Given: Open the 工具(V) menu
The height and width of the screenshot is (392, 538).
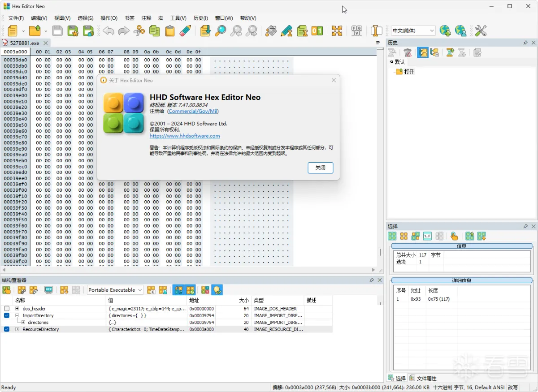Looking at the screenshot, I should tap(178, 18).
